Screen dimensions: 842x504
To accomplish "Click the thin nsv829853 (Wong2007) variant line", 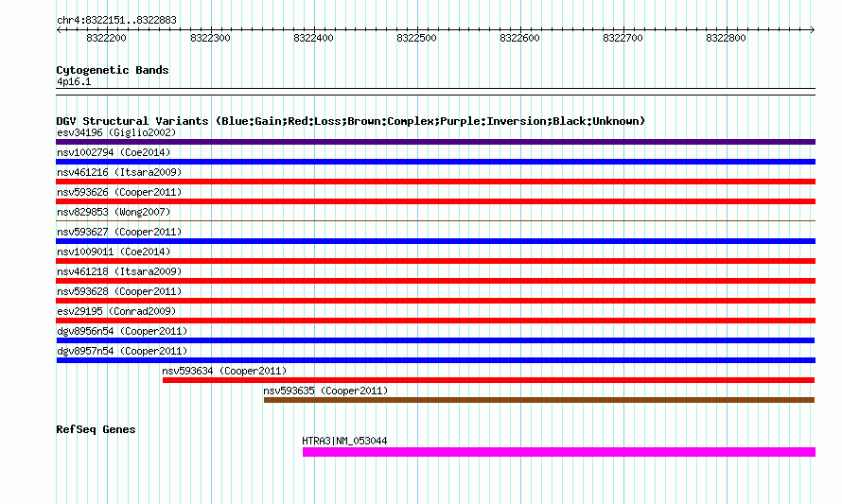I will (435, 220).
